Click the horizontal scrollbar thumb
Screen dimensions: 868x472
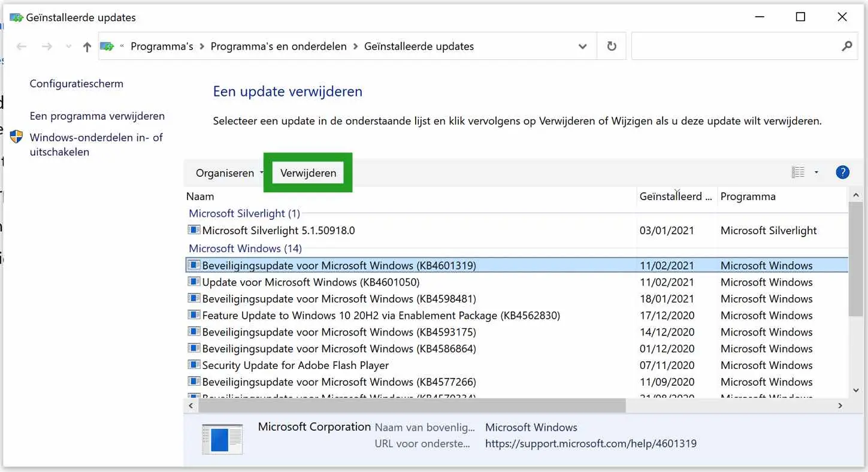tap(412, 406)
